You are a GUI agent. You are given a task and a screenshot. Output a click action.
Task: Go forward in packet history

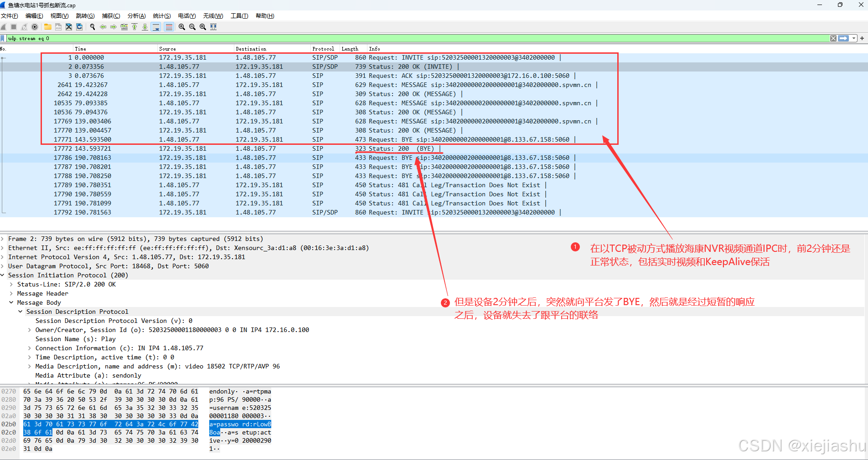[114, 27]
